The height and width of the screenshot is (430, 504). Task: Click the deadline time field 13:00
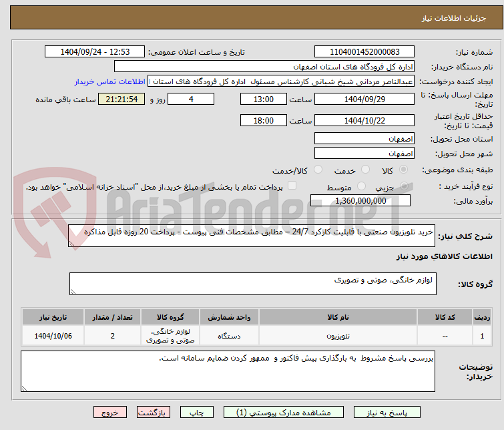tap(264, 99)
